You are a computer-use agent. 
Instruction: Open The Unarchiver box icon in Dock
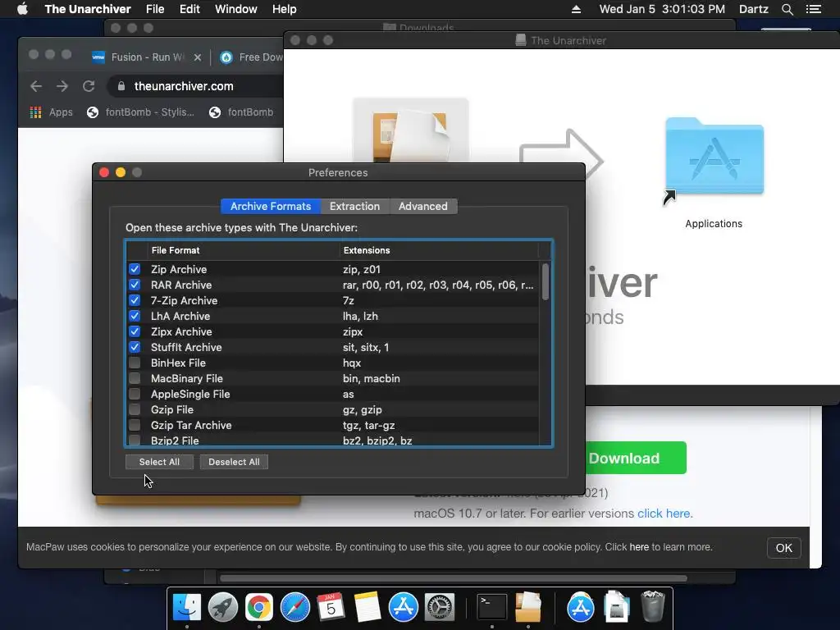coord(528,608)
